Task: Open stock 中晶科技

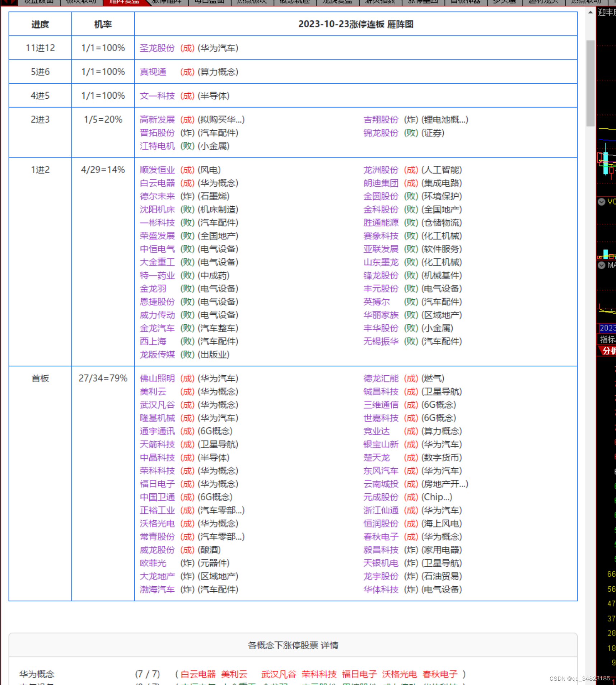Action: [157, 458]
